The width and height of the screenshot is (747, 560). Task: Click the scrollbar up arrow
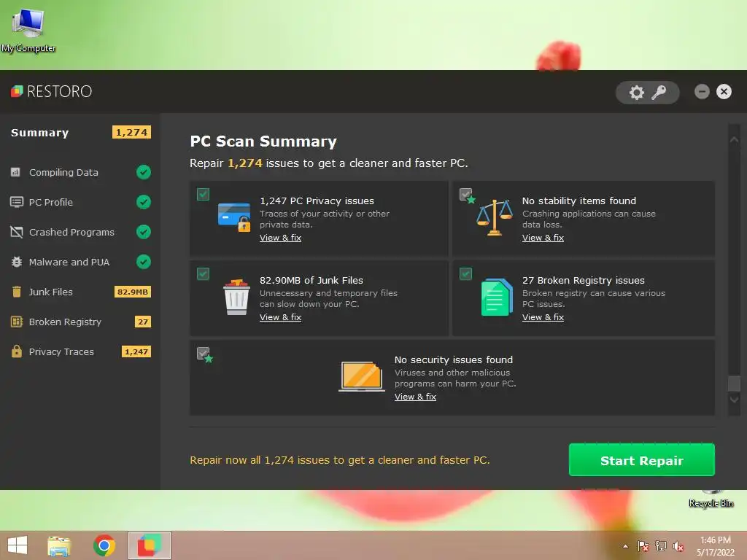(x=734, y=140)
